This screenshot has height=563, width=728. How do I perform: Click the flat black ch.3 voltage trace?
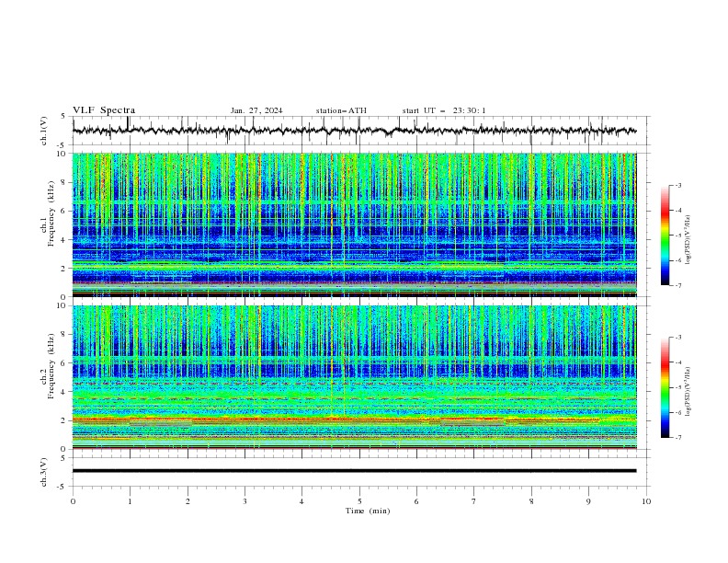tap(354, 471)
